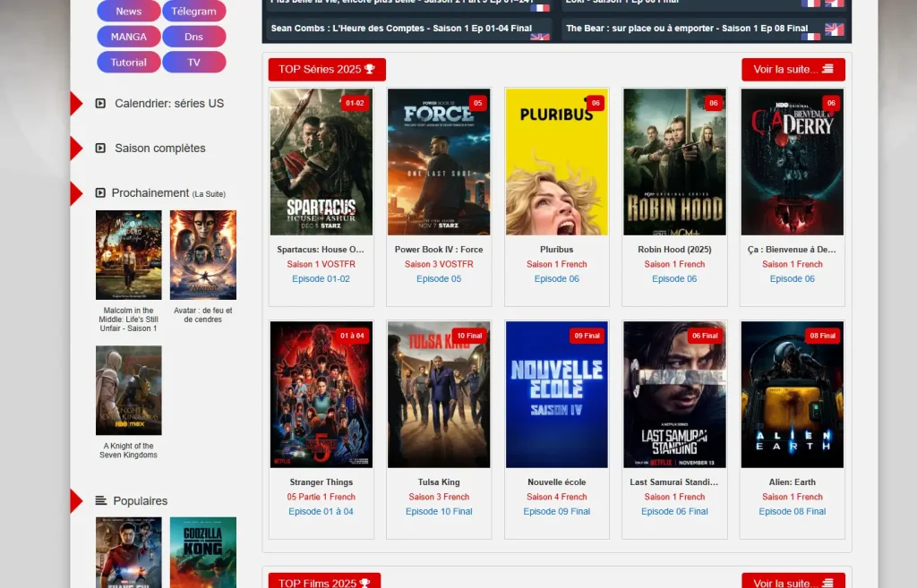Open the Tutorial pill button
917x588 pixels.
(129, 62)
